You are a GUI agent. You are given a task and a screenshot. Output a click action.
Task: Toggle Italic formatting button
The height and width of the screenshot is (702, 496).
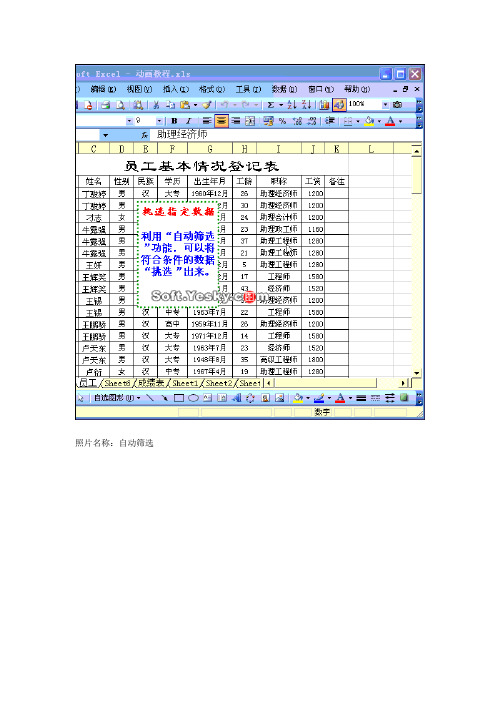click(x=188, y=121)
